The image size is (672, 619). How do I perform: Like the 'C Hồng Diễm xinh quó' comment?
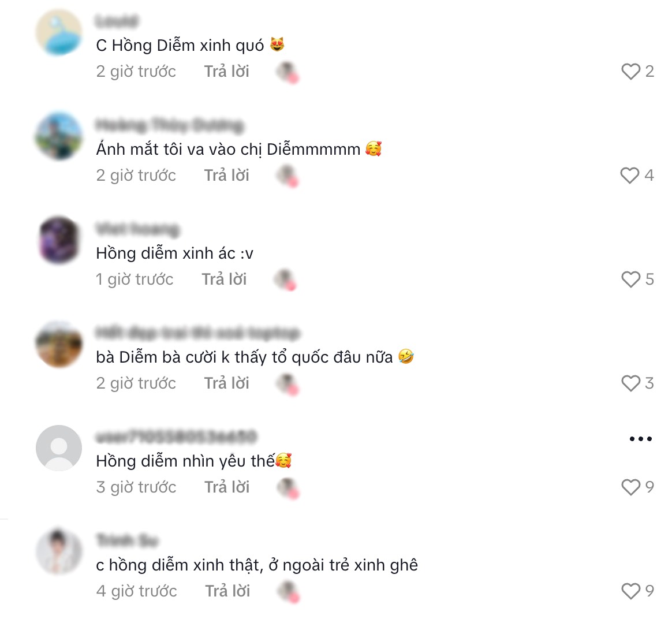(630, 72)
